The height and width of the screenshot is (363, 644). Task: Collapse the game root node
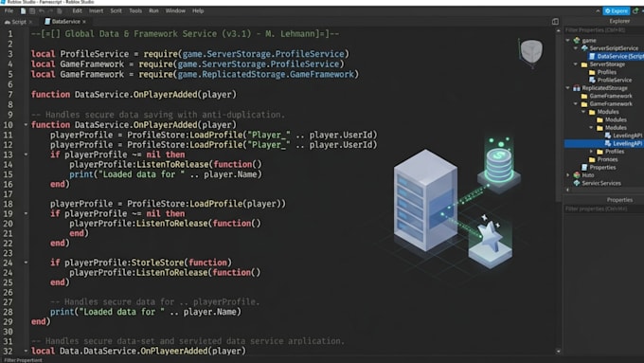pos(568,41)
